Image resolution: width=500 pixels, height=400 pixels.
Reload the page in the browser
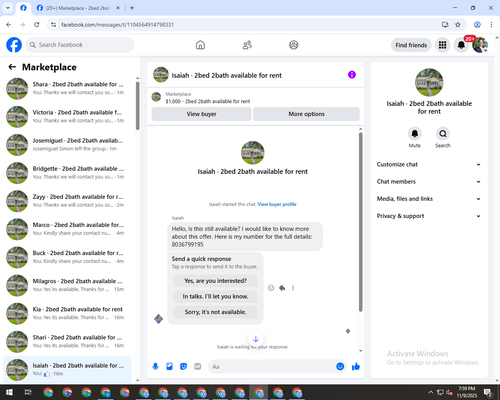point(37,24)
